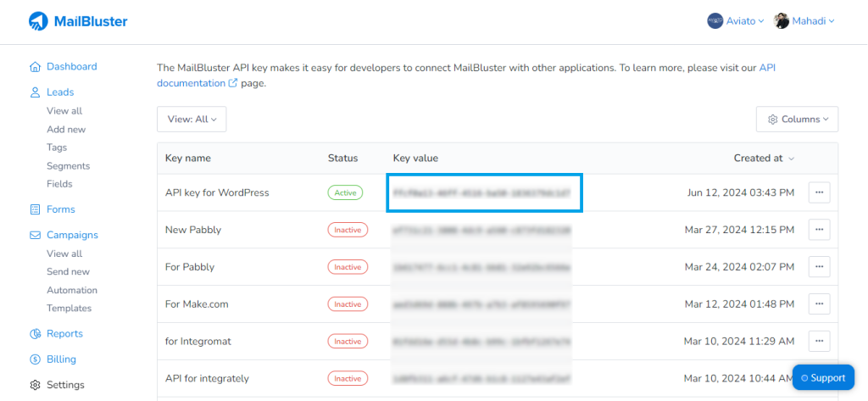Open Leads section in sidebar
The width and height of the screenshot is (868, 401).
60,92
